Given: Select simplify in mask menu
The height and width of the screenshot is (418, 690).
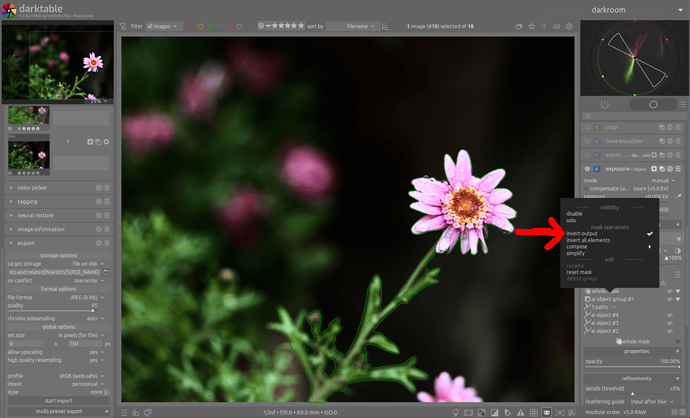Looking at the screenshot, I should (575, 253).
